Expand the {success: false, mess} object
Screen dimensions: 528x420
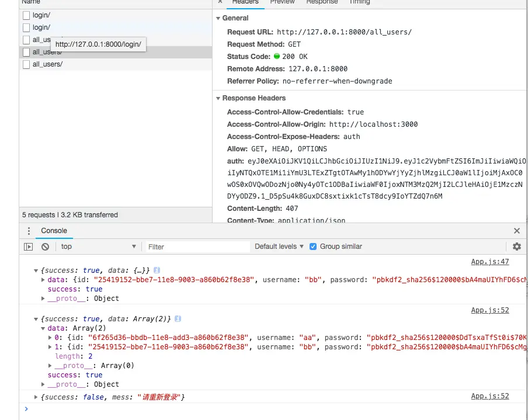(x=36, y=397)
